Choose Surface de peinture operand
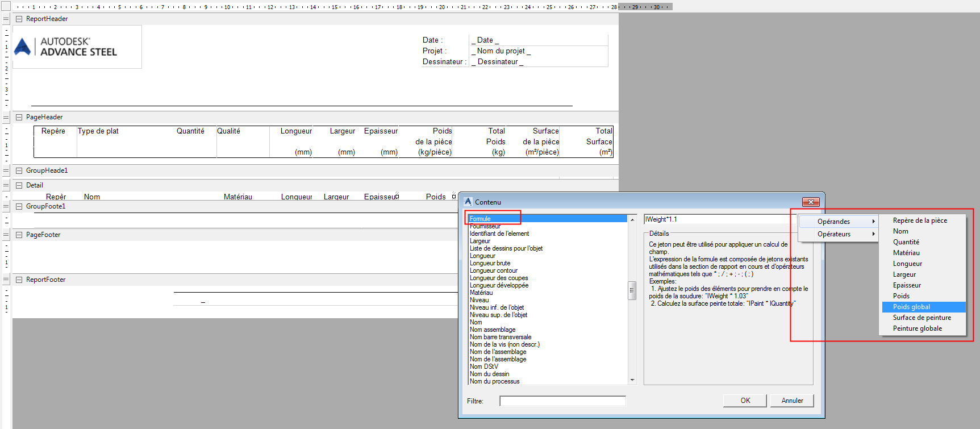Image resolution: width=980 pixels, height=429 pixels. coord(924,318)
